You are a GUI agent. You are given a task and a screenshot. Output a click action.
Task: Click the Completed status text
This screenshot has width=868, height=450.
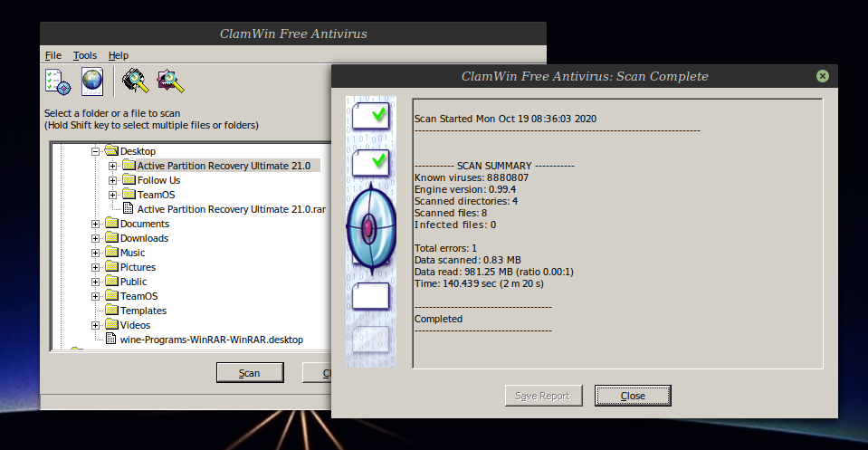coord(438,319)
